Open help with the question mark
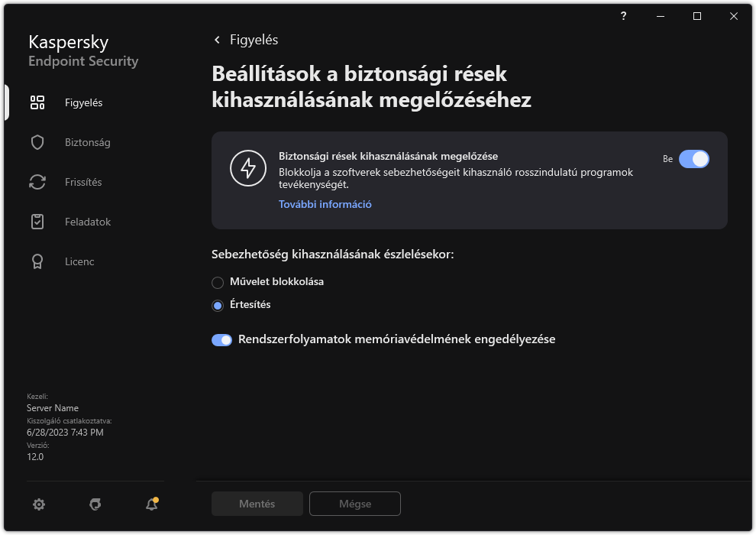This screenshot has height=535, width=756. 623,15
